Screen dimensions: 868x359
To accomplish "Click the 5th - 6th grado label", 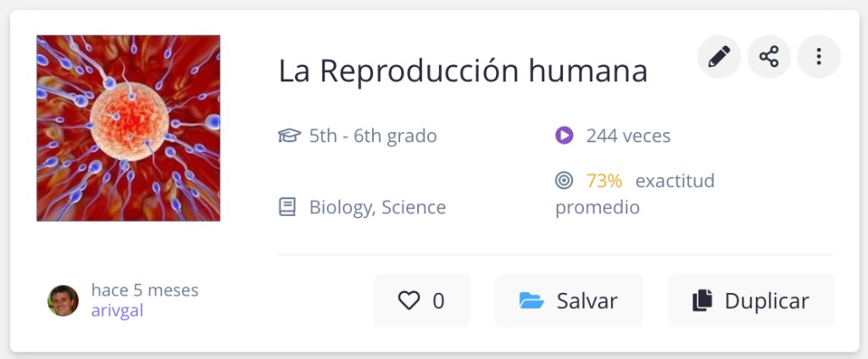I will (x=373, y=135).
